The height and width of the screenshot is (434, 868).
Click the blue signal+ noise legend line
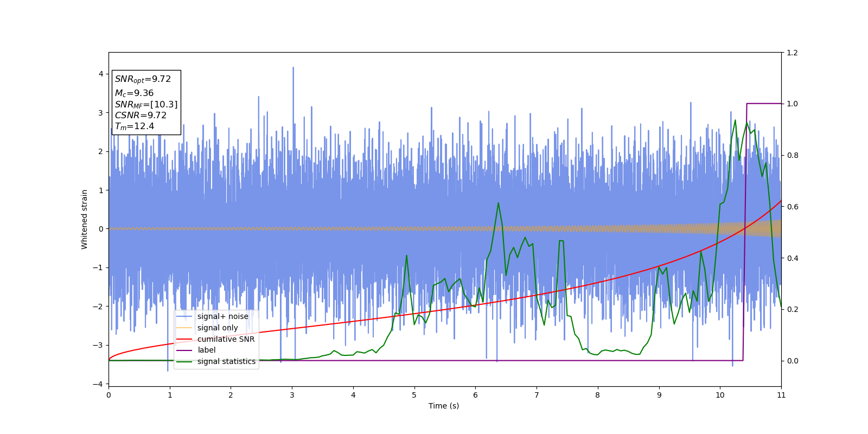[x=184, y=316]
